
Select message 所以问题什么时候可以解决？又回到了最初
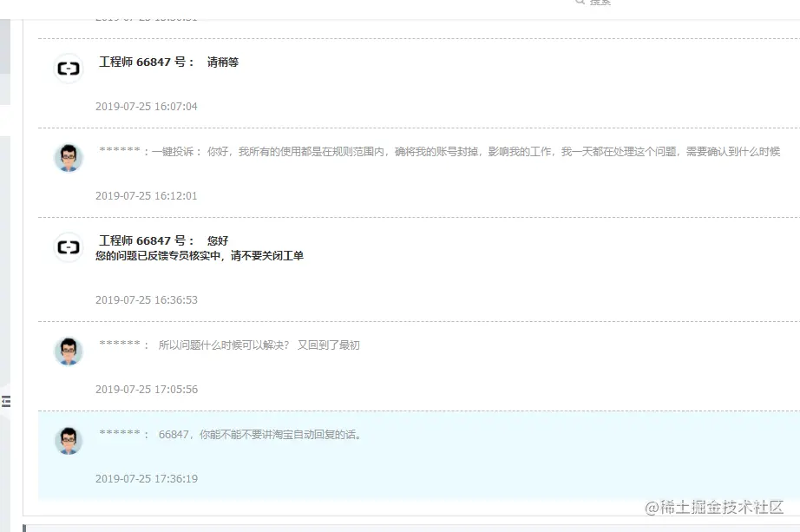pyautogui.click(x=259, y=345)
